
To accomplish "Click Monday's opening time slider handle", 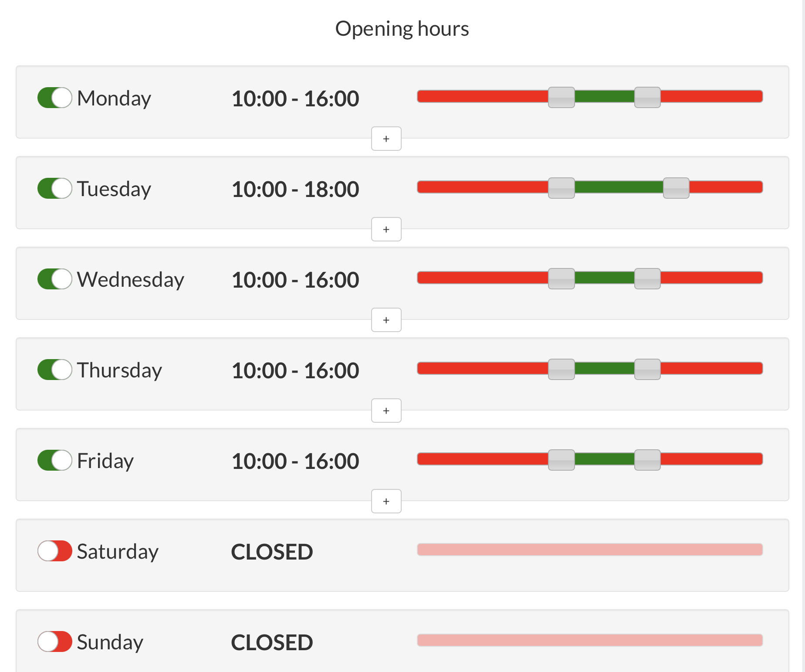I will pos(561,97).
